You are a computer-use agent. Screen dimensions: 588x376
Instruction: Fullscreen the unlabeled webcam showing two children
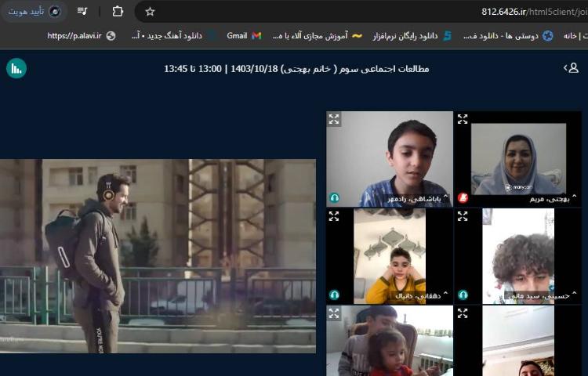click(x=334, y=313)
